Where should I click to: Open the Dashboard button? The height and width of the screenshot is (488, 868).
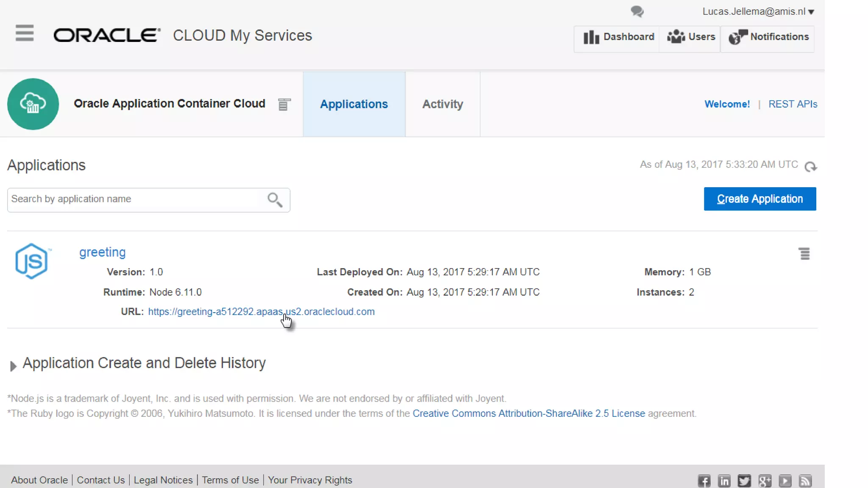(618, 37)
